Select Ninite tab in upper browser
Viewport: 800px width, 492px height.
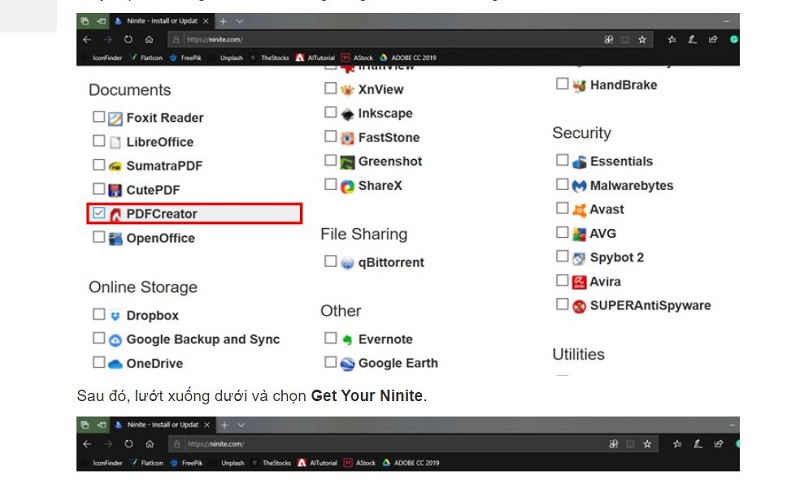click(161, 21)
